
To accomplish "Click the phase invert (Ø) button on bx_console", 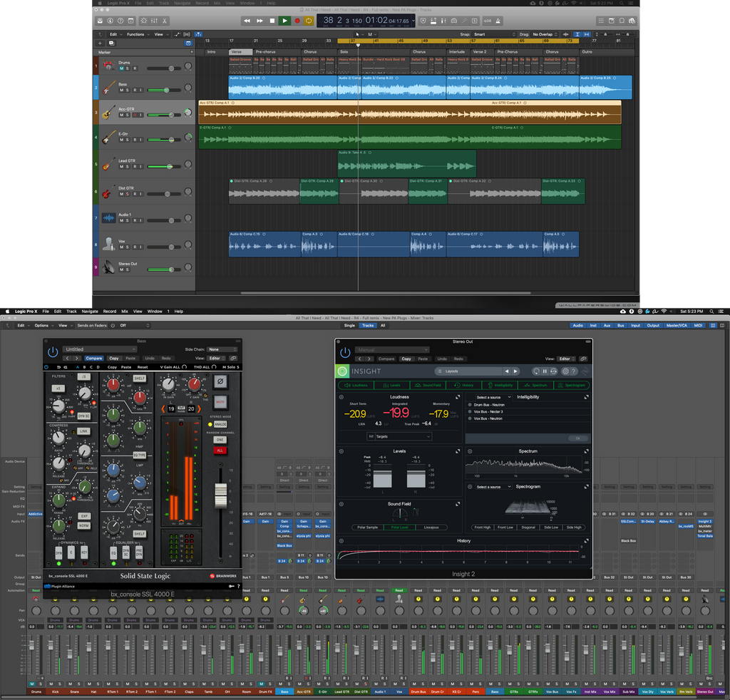I will (x=220, y=381).
